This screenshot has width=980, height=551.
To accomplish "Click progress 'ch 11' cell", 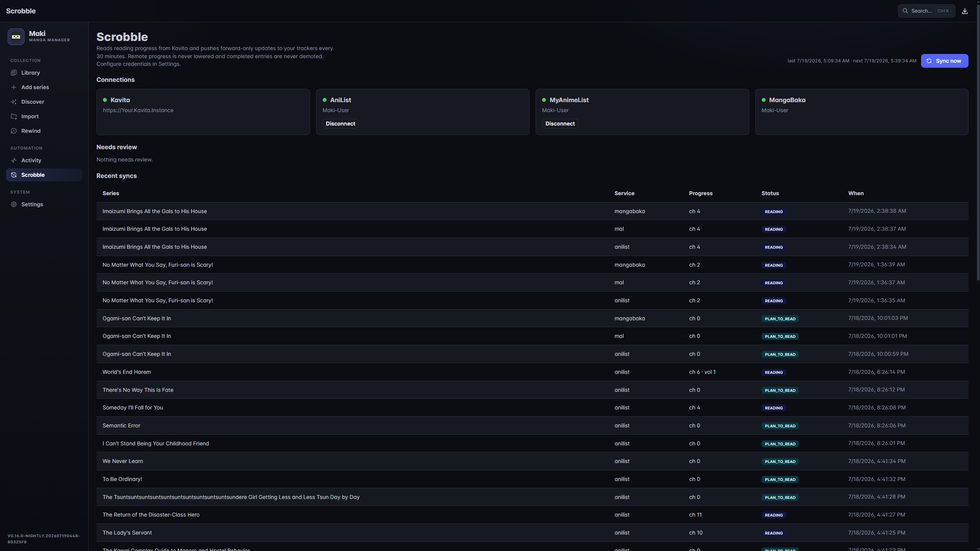I will (x=695, y=515).
